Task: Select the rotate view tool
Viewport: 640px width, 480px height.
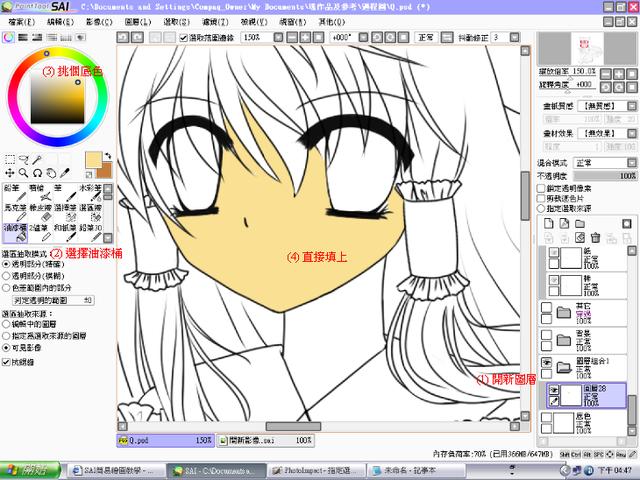Action: point(37,173)
